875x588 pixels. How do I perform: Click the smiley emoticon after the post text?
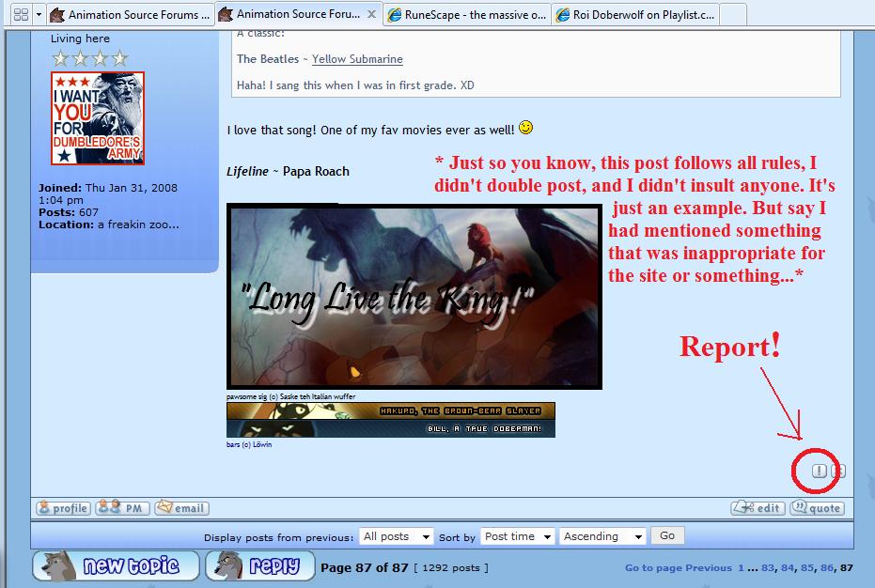tap(525, 128)
